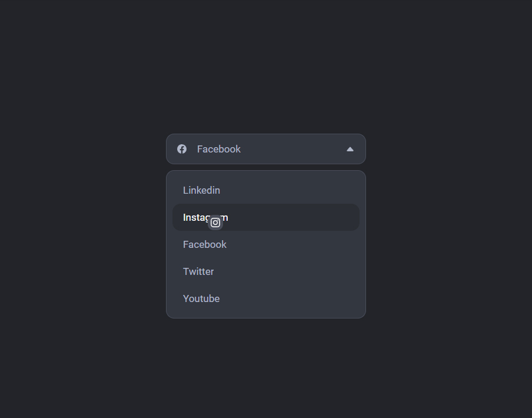Collapse the list with the upward caret
532x418 pixels.
click(350, 150)
